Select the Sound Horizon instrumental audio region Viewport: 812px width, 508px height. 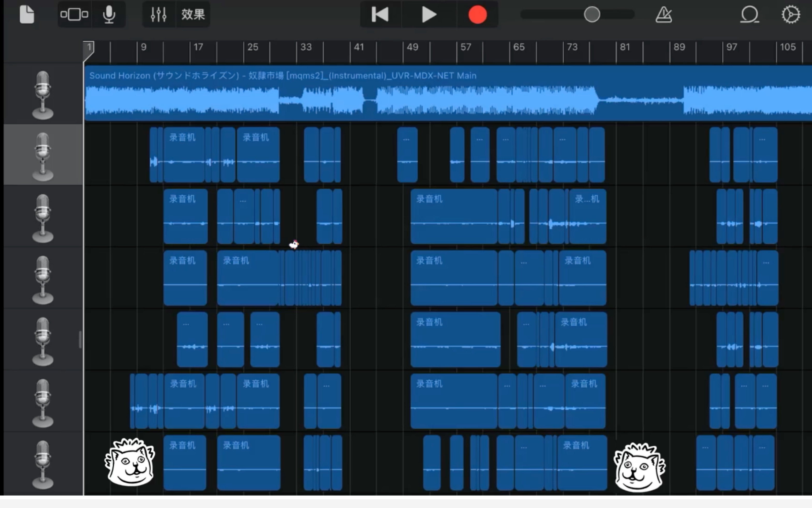click(x=448, y=93)
